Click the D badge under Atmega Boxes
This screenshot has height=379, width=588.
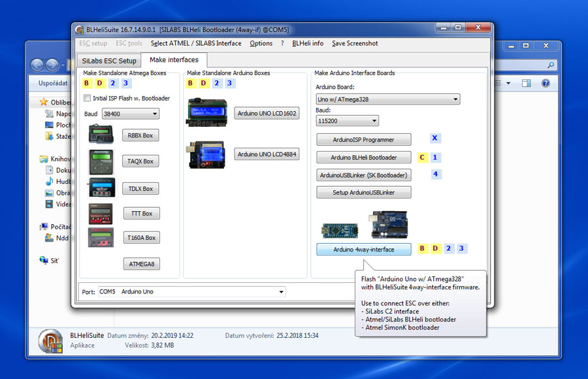[x=99, y=83]
